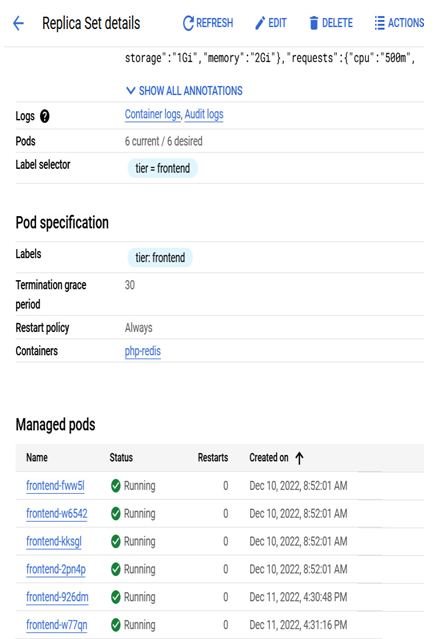Click the green Running check icon for frontend-kksgl
Viewport: 438px width, 639px height.
point(116,541)
